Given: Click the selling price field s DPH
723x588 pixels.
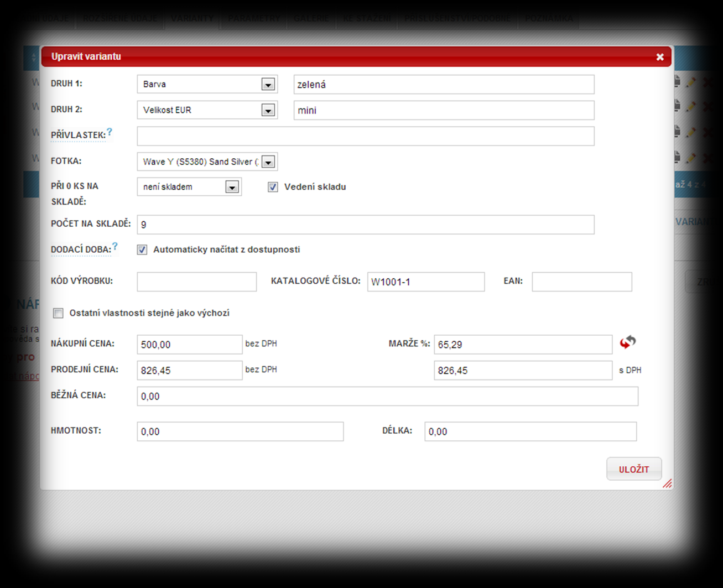Looking at the screenshot, I should pos(523,371).
